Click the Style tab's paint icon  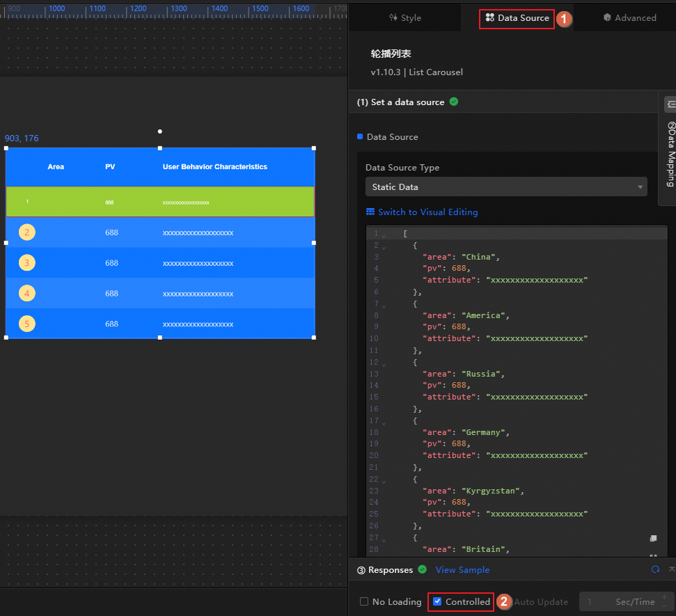click(393, 17)
